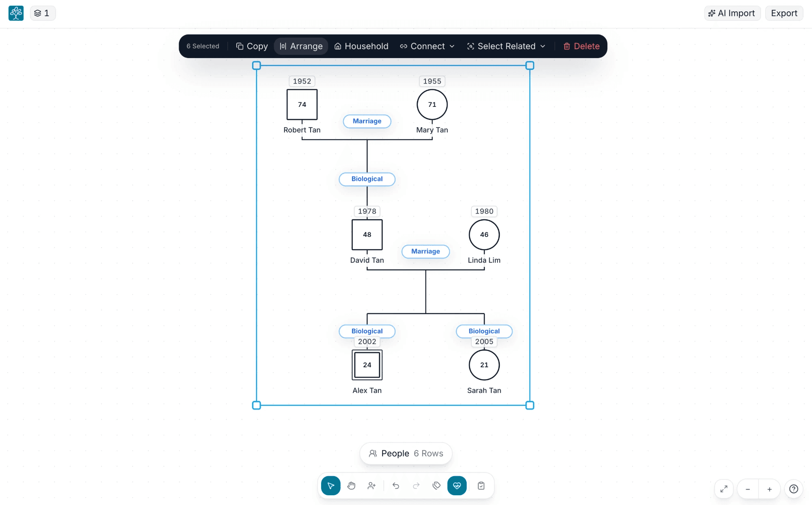The height and width of the screenshot is (505, 812).
Task: Zoom out with the minus button
Action: coord(748,489)
